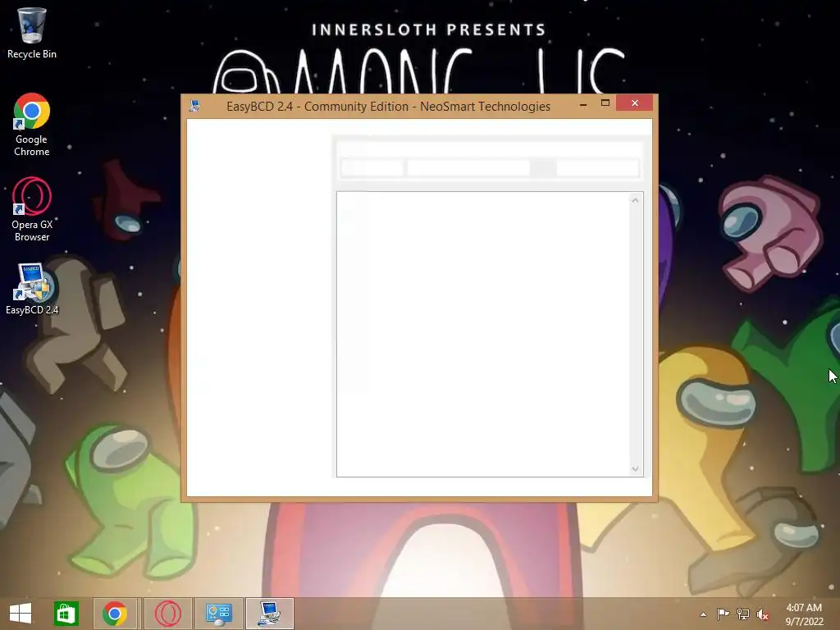Show hidden system tray icons
This screenshot has width=840, height=630.
tap(703, 614)
